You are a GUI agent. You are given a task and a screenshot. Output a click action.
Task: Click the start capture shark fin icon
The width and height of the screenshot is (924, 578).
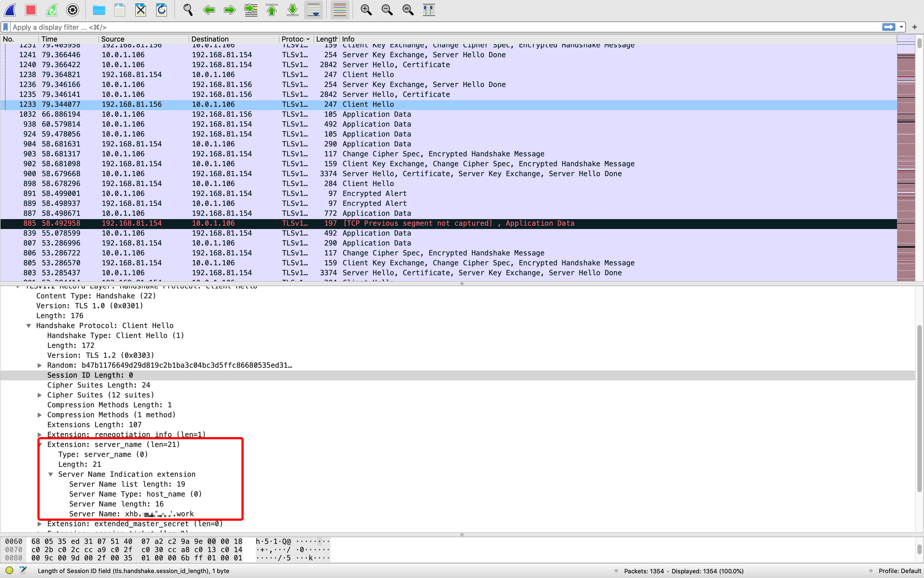point(10,10)
